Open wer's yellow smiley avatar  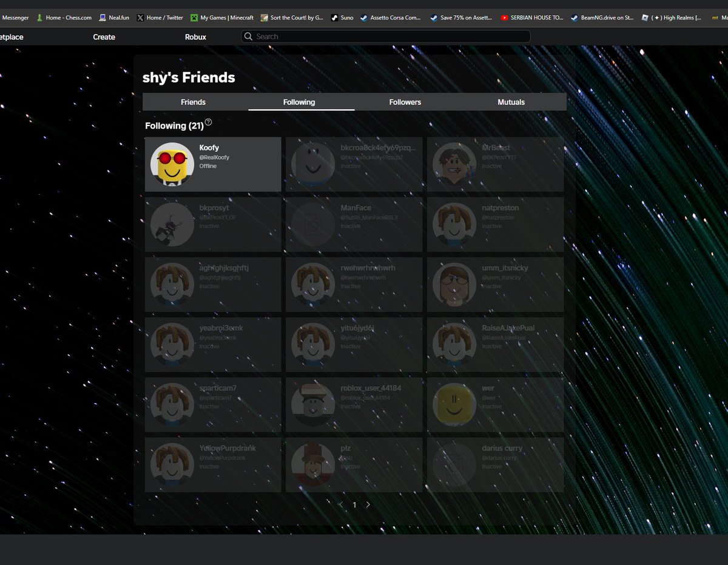454,404
